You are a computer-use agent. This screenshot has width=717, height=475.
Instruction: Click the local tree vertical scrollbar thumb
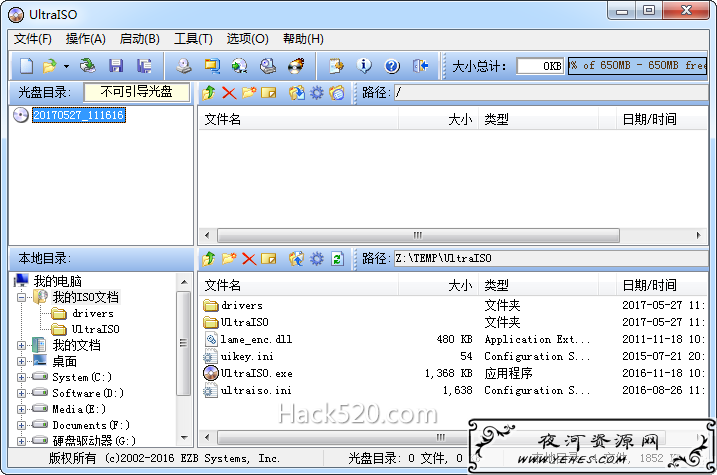coord(184,343)
